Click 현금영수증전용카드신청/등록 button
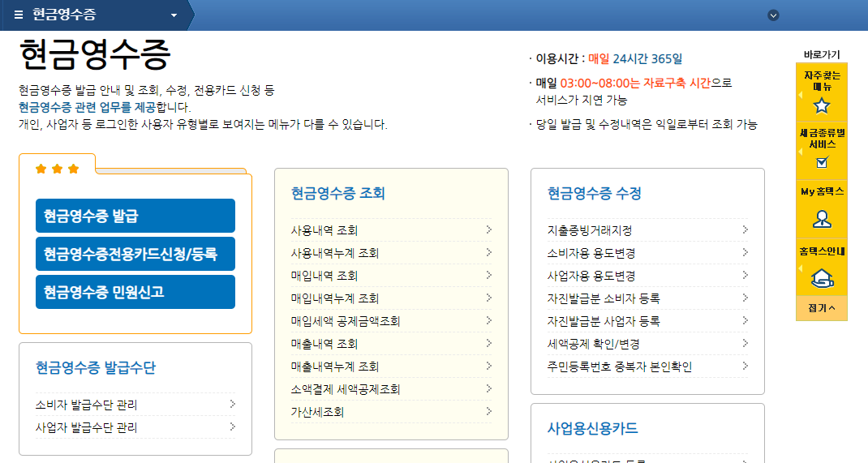 click(x=135, y=254)
